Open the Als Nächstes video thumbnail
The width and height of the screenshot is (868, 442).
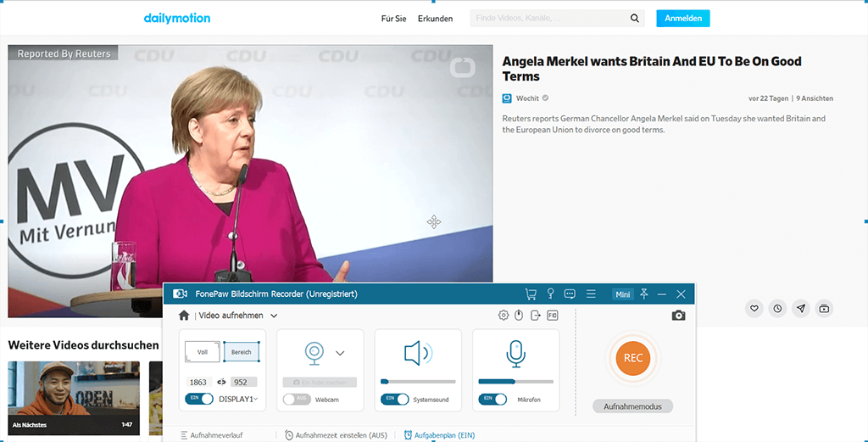click(74, 398)
